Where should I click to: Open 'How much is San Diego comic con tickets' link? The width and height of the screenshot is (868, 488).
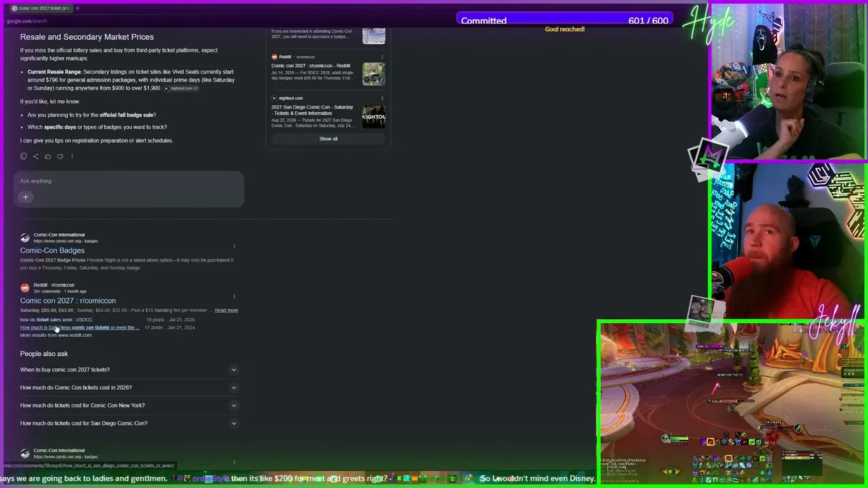click(79, 327)
